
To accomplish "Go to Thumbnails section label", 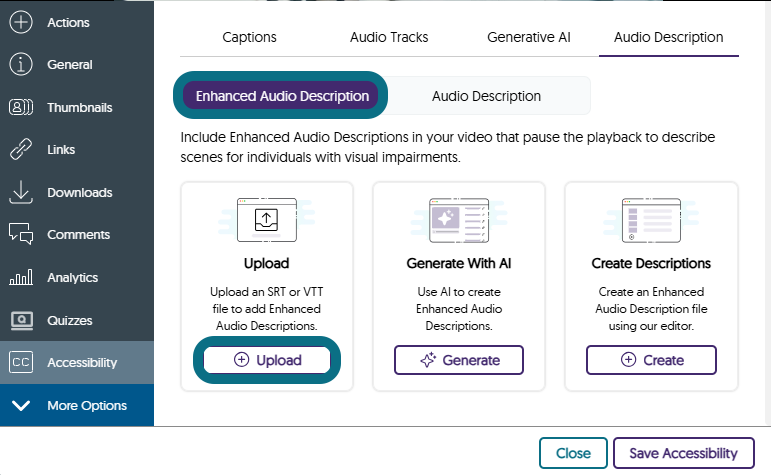I will pos(80,108).
